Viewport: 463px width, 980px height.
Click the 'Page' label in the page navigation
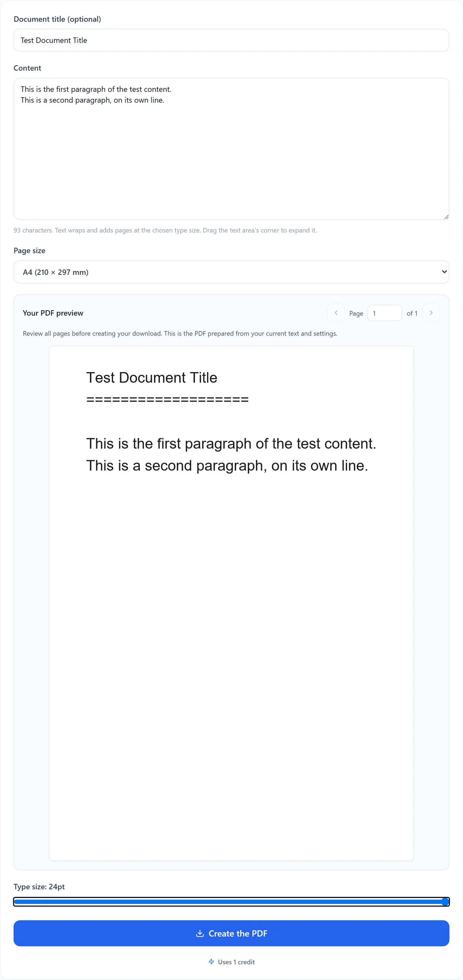point(356,313)
